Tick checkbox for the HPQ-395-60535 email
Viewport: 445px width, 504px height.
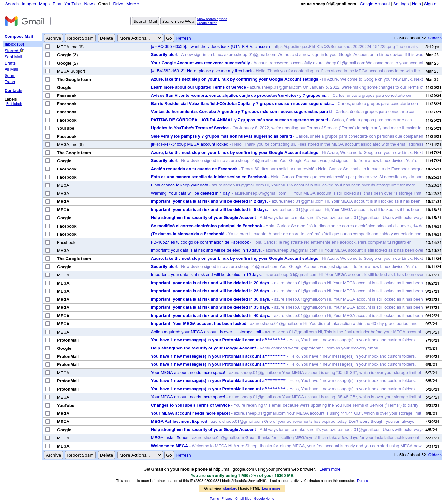[48, 47]
